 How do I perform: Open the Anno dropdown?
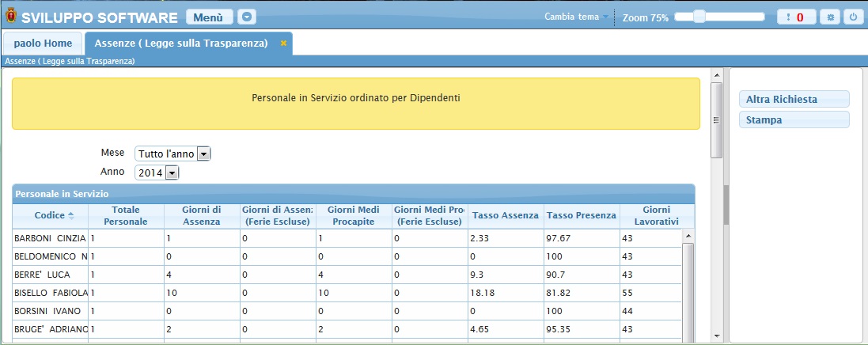(x=172, y=172)
